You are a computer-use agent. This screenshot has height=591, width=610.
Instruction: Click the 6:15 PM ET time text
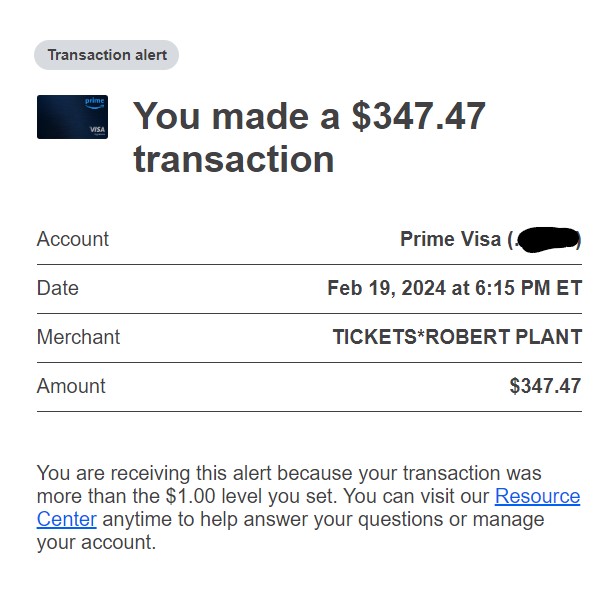point(528,288)
